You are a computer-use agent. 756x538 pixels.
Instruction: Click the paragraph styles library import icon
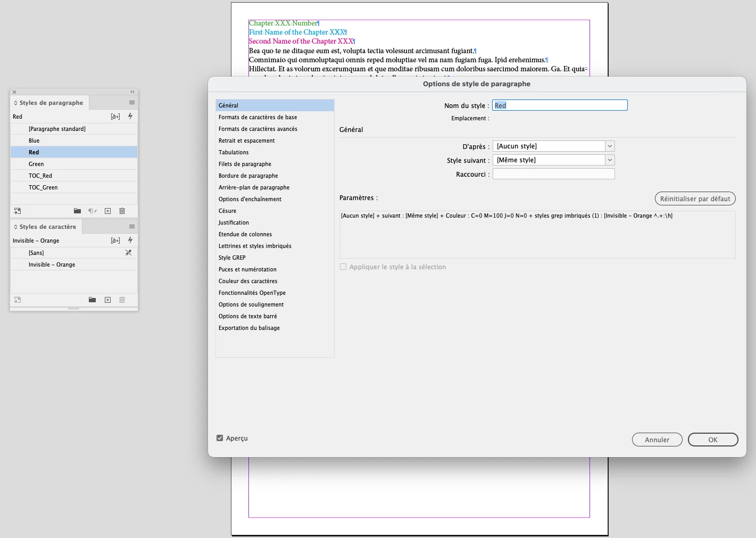(18, 211)
